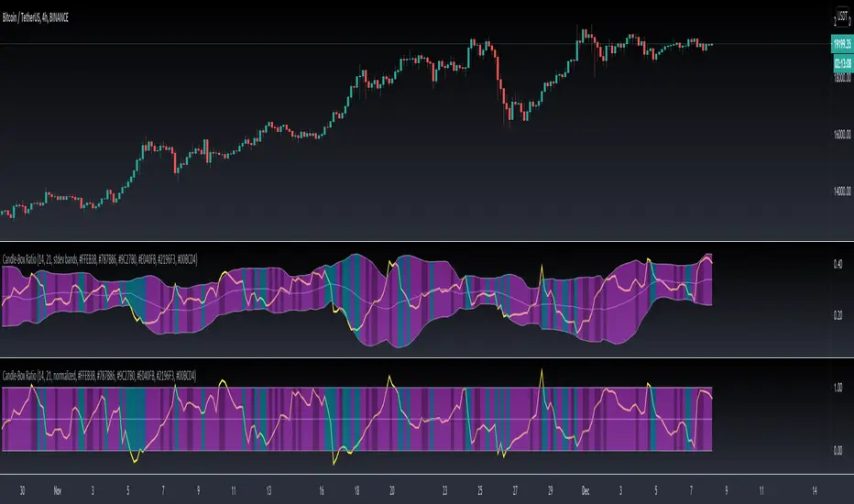Click the Dec date on time axis

point(585,491)
